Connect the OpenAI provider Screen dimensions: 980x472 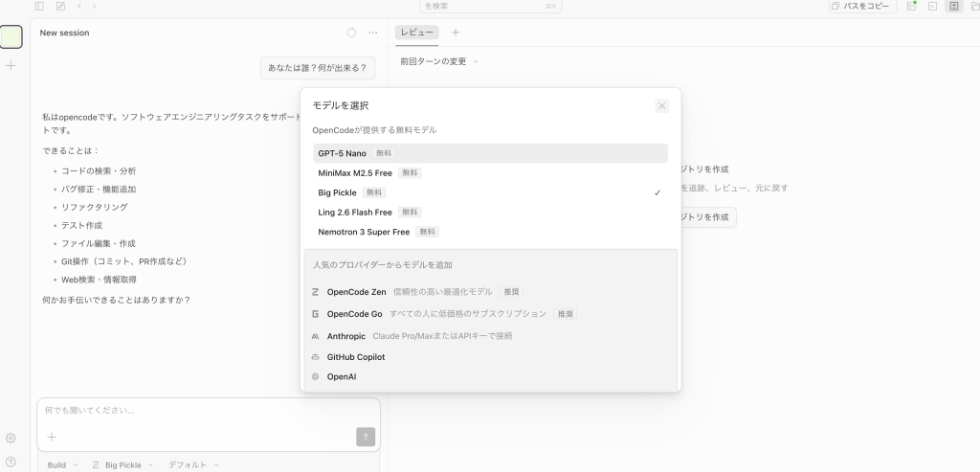pyautogui.click(x=341, y=377)
